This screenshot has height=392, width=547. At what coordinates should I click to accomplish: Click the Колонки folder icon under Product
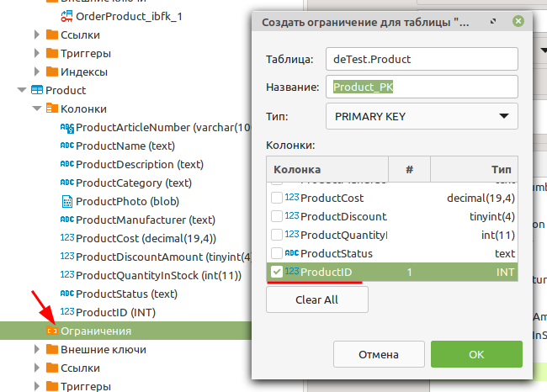[52, 109]
